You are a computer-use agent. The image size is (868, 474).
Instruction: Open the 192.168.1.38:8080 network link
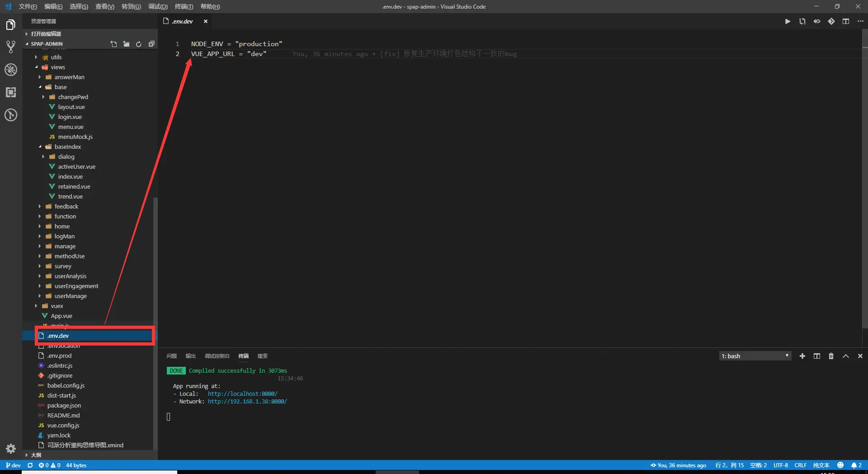[247, 402]
